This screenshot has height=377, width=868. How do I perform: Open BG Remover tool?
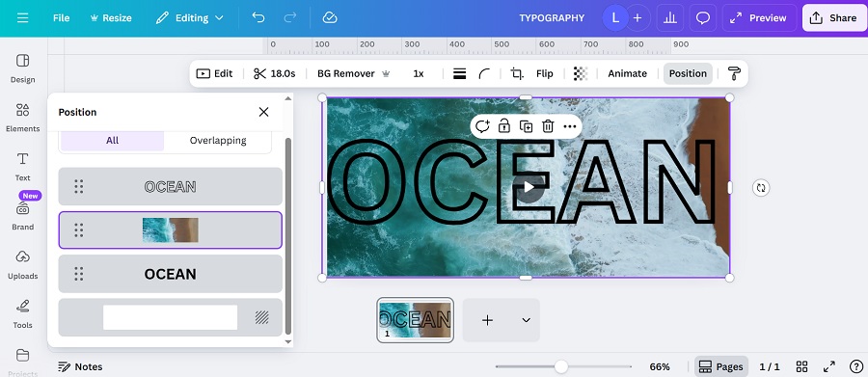[353, 73]
